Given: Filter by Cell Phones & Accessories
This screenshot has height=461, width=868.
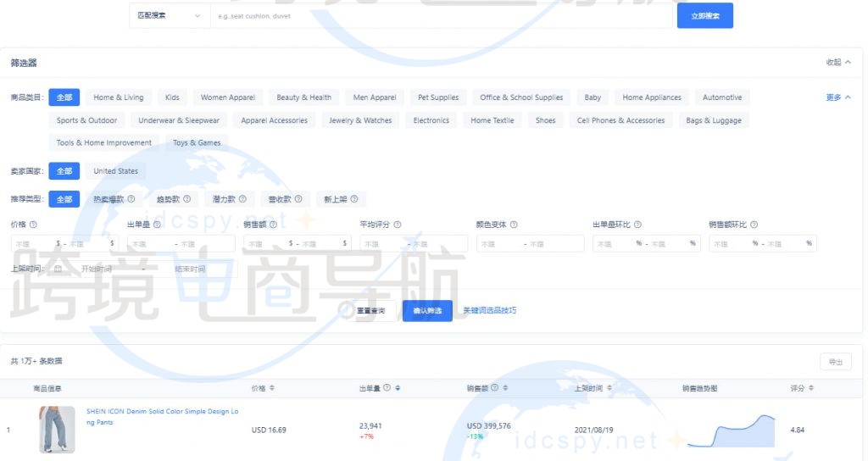Looking at the screenshot, I should [620, 120].
